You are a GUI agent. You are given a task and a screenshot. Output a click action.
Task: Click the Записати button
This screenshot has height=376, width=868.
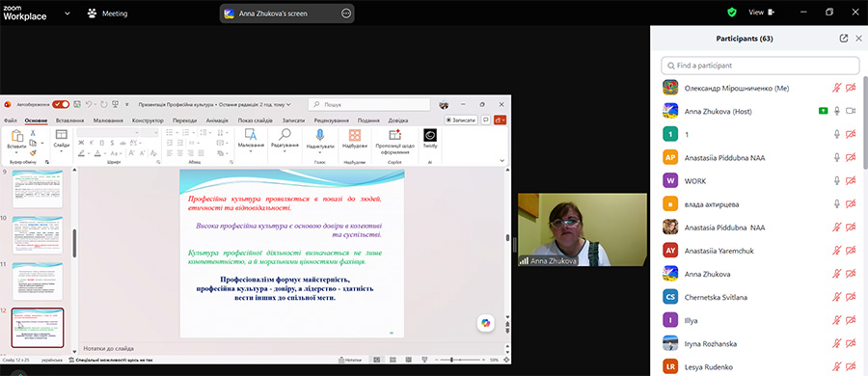[x=461, y=120]
